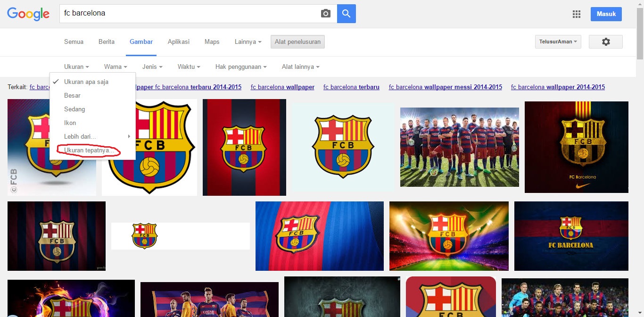The image size is (644, 317).
Task: Click the Masuk sign-in button
Action: (606, 14)
